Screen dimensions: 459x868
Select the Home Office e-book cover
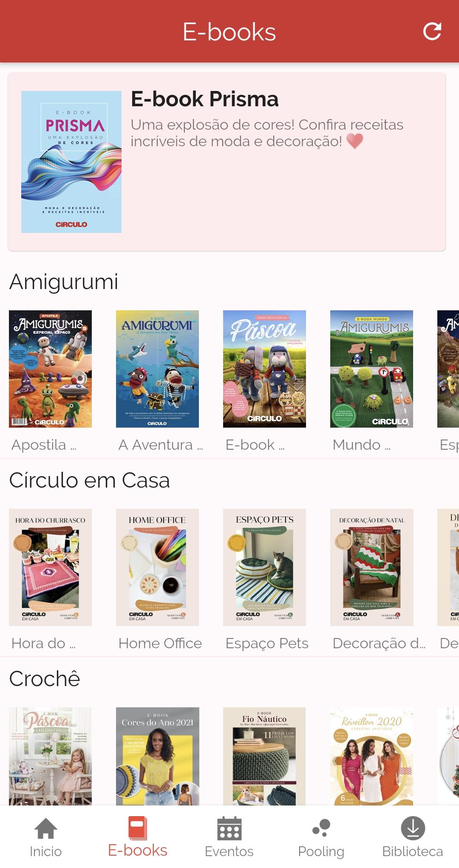point(157,567)
